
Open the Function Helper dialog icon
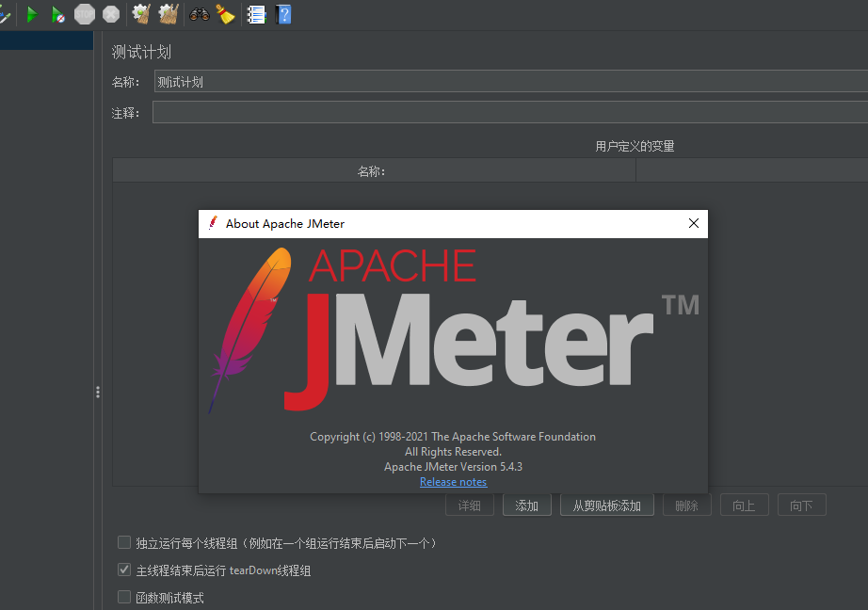(255, 14)
